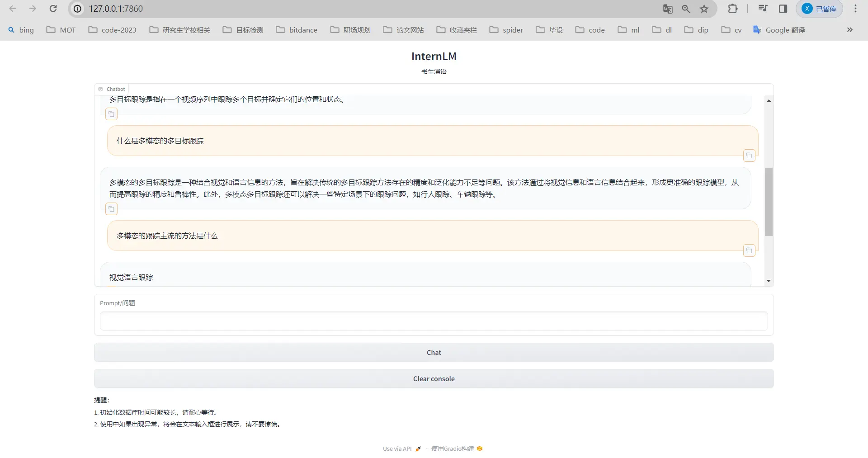Screen dimensions: 868x458
Task: Open the 使用Gradio构建 link
Action: tap(457, 449)
